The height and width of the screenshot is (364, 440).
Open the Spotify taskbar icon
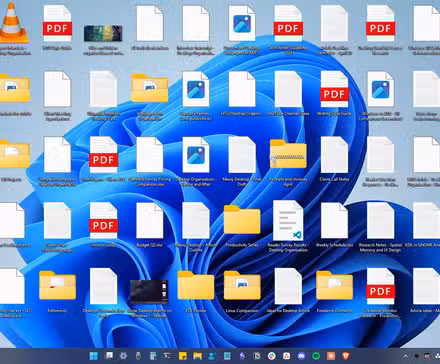tap(316, 356)
